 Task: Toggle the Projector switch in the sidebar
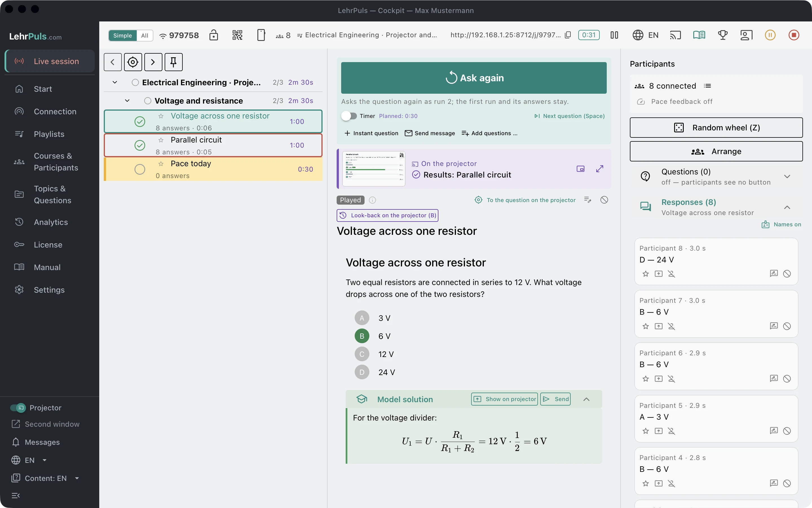click(18, 408)
